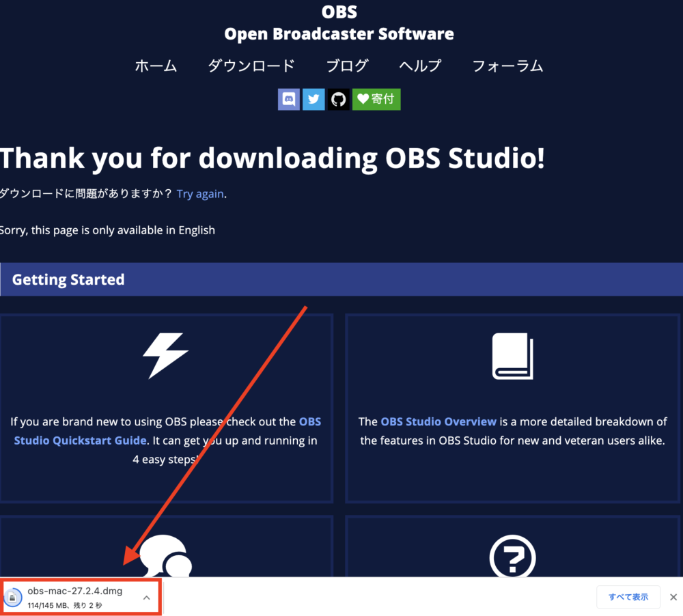Click the obs-mac-27.2.4.dmg download item
Viewport: 683px width, 616px height.
click(81, 597)
